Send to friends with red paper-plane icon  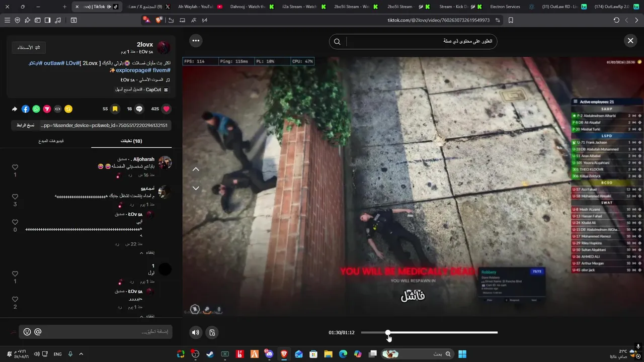(x=47, y=109)
